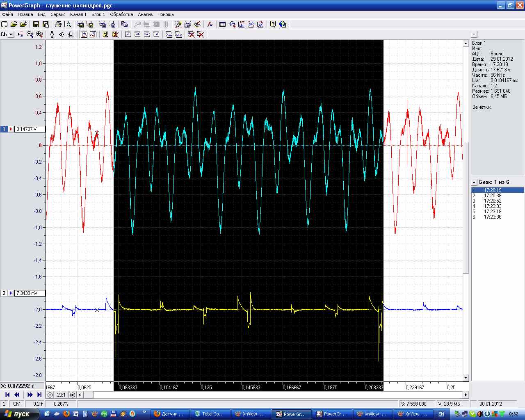Open the Файл menu
The width and height of the screenshot is (525, 420).
[x=7, y=14]
